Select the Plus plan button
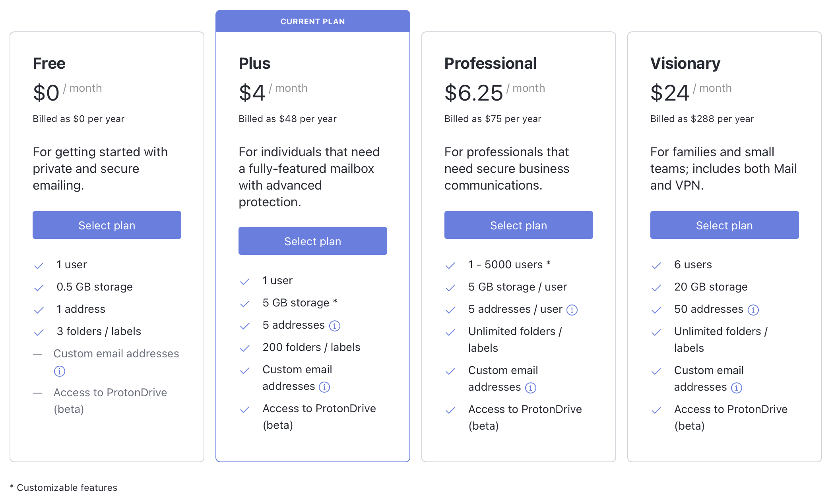 [313, 241]
